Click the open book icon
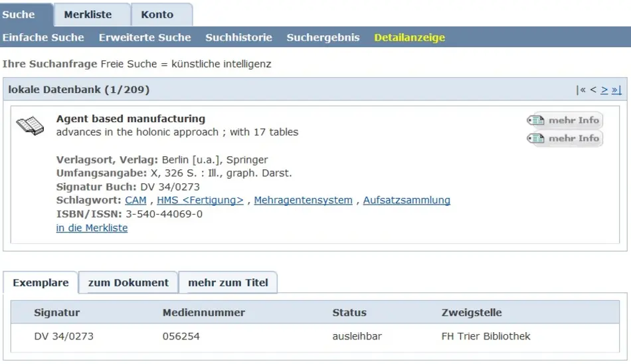631x364 pixels. 29,126
